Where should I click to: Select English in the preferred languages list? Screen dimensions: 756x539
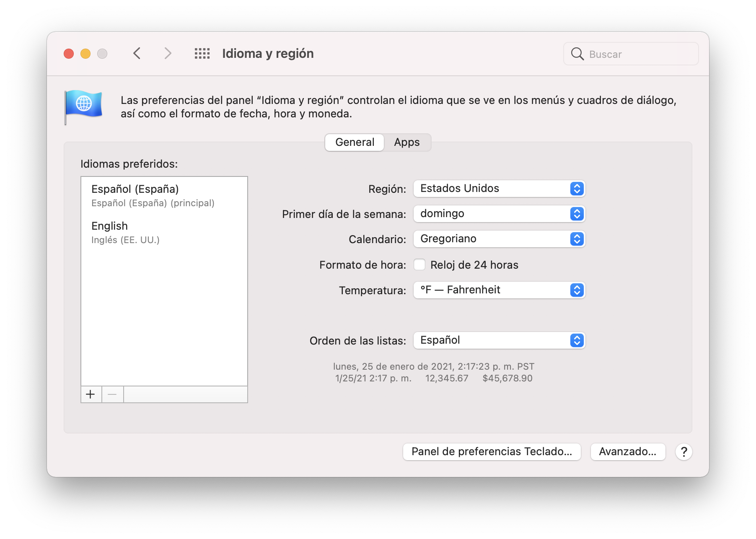point(164,232)
